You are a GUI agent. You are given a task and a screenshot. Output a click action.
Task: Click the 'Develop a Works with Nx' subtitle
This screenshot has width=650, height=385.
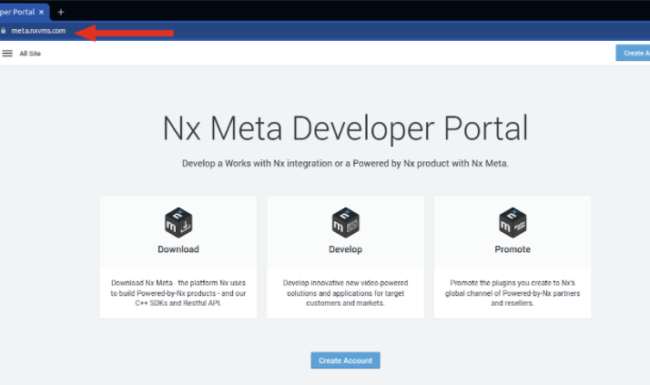[x=345, y=163]
